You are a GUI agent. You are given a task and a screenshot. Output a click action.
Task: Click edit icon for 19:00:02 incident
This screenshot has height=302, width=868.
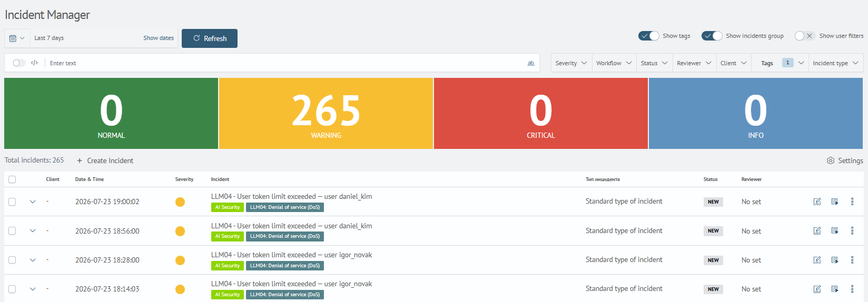(817, 202)
